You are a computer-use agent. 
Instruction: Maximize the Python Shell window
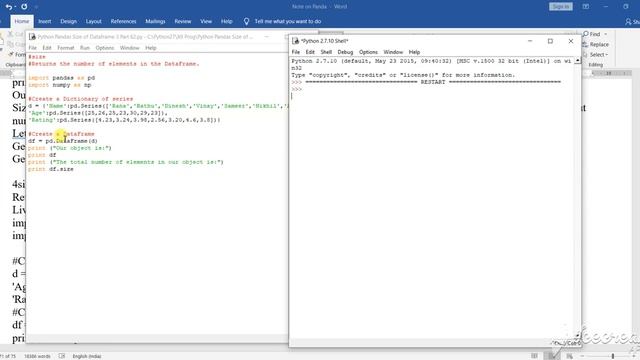click(550, 41)
